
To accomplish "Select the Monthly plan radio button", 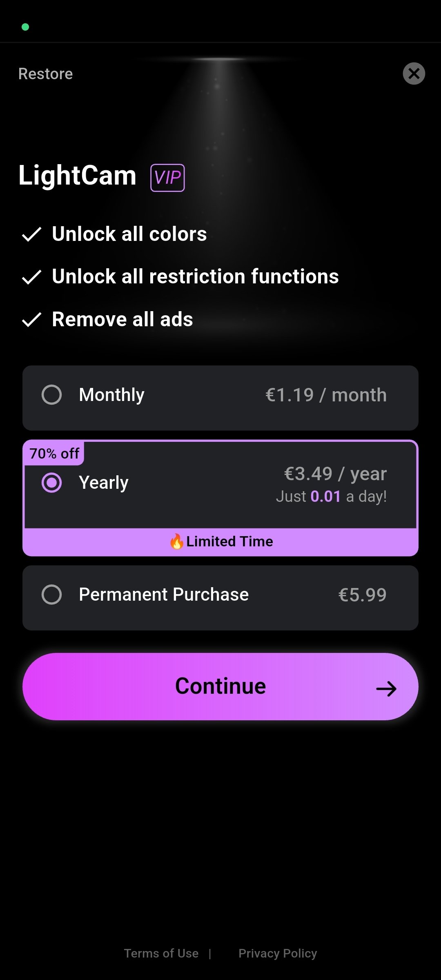I will coord(52,395).
